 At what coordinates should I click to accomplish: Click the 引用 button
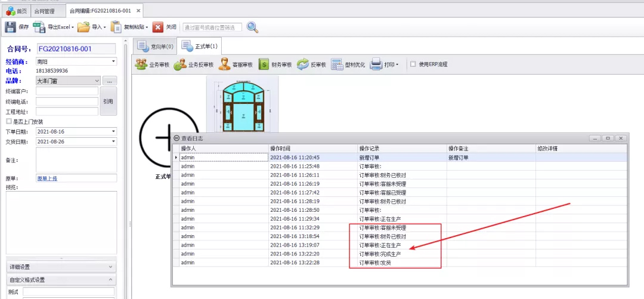(108, 101)
